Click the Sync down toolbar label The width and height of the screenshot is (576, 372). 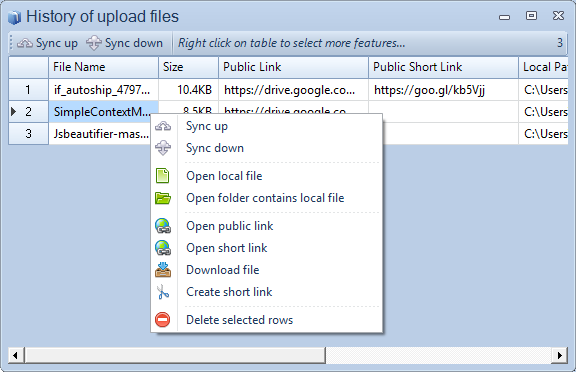(134, 43)
